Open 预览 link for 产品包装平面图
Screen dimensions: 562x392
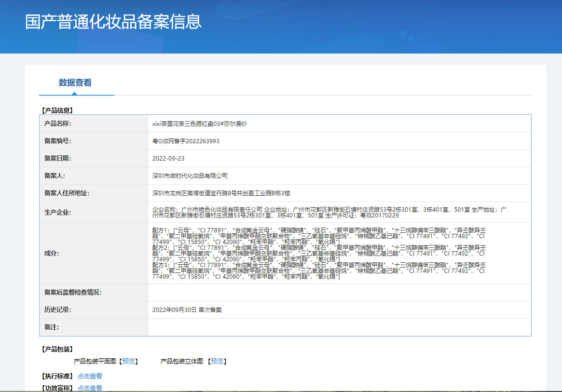[x=128, y=361]
